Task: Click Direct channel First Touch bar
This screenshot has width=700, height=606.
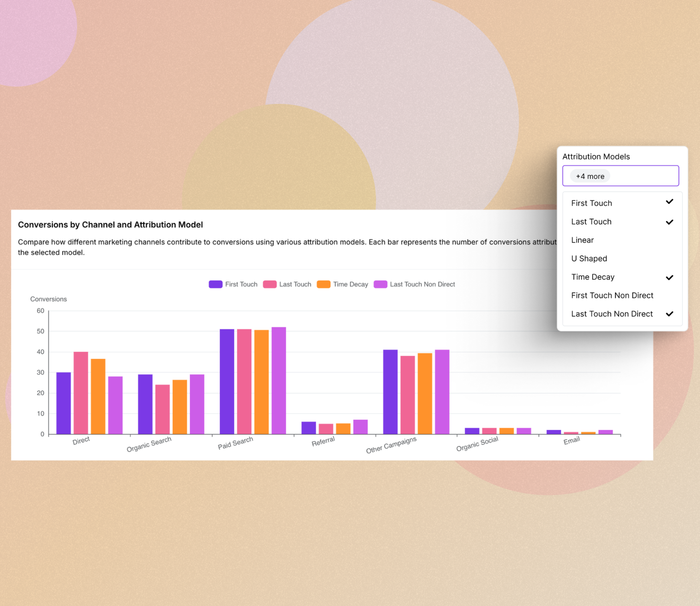Action: coord(64,403)
